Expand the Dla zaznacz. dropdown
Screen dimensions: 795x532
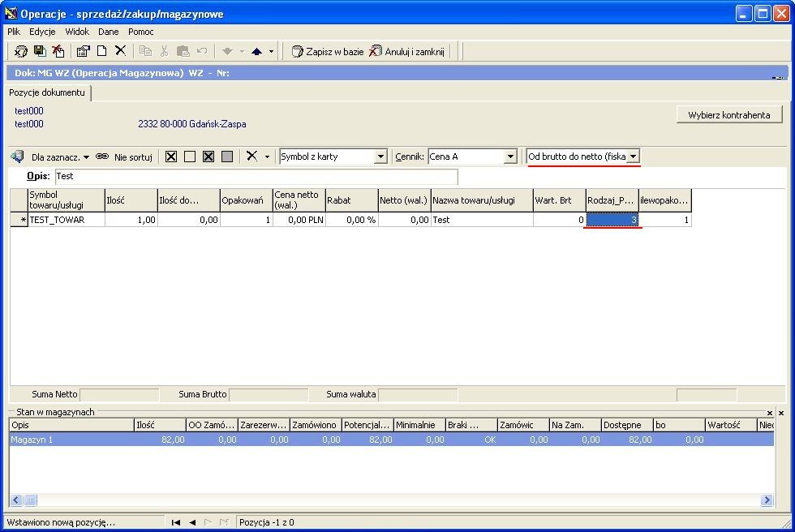[x=86, y=157]
